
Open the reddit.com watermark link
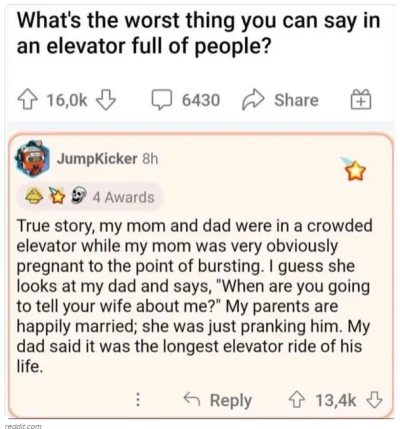[23, 426]
